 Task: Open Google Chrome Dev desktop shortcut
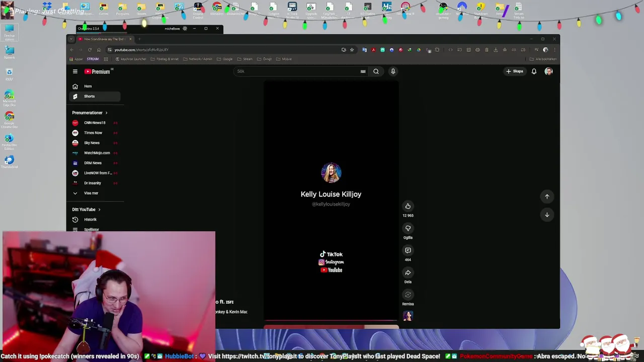point(9,119)
